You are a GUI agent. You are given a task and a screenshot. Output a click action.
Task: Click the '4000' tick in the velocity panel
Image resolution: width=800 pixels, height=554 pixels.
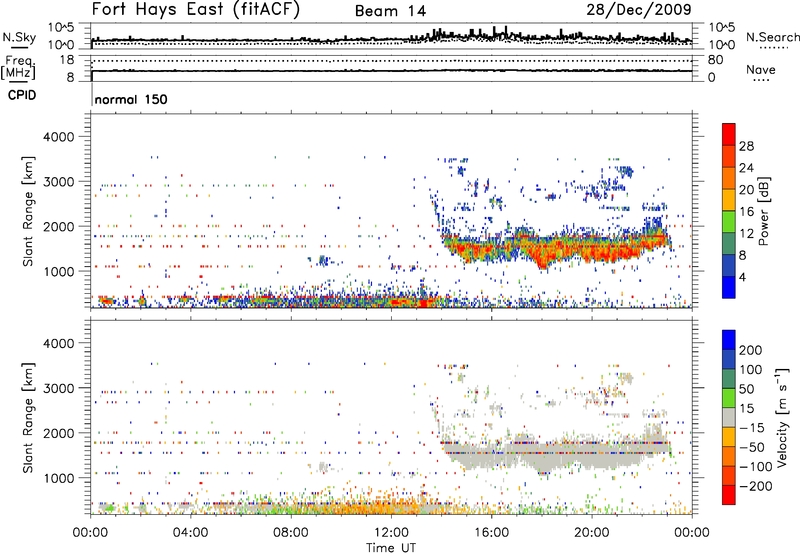tap(58, 343)
